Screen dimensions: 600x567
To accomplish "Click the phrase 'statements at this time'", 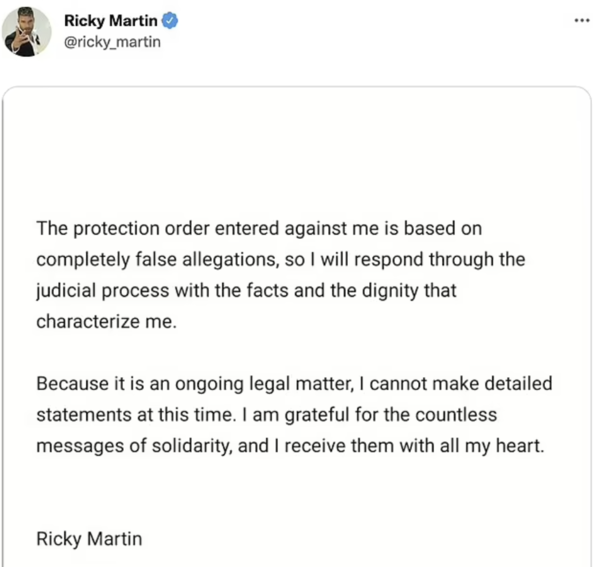I will click(134, 415).
